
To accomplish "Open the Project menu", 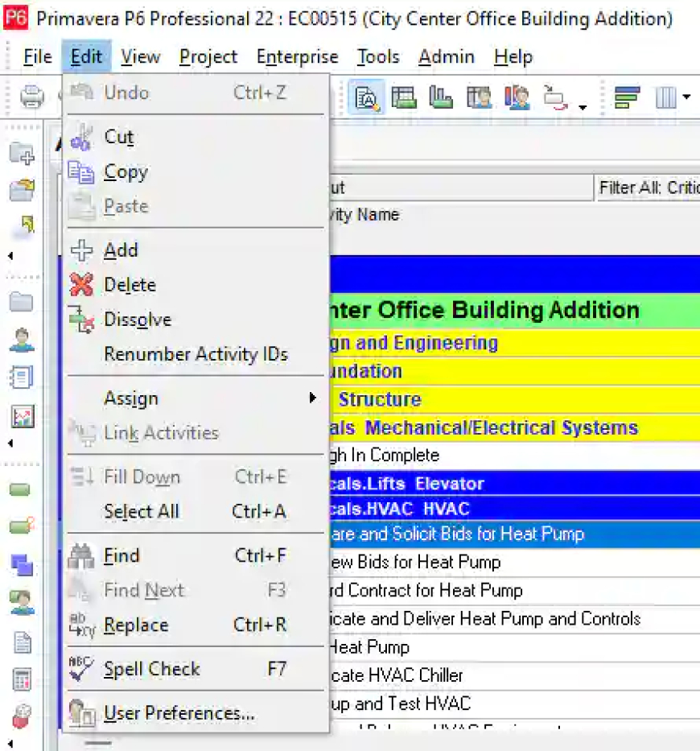I will [208, 57].
